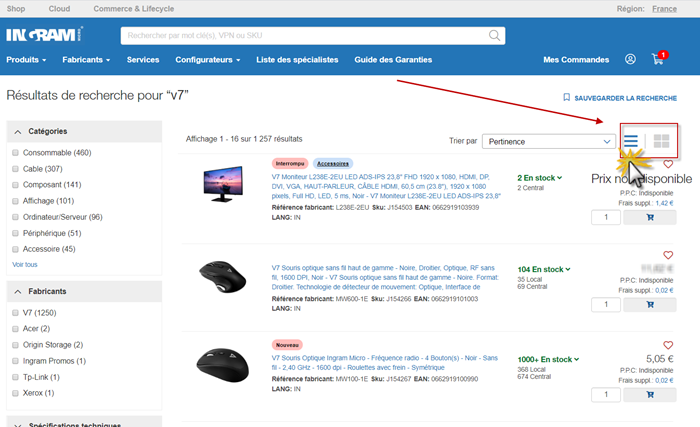
Task: Click the search magnifier icon
Action: (x=494, y=35)
